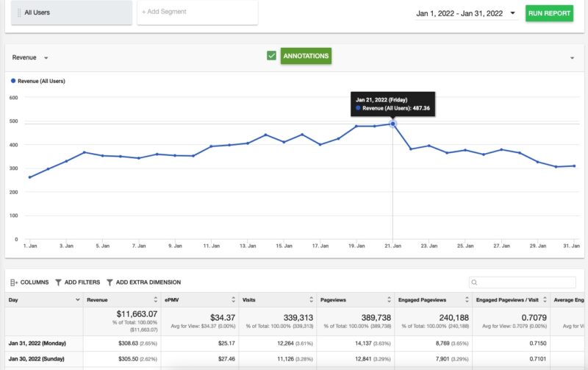Click the Jan 21 data point on chart
588x370 pixels.
pyautogui.click(x=392, y=124)
